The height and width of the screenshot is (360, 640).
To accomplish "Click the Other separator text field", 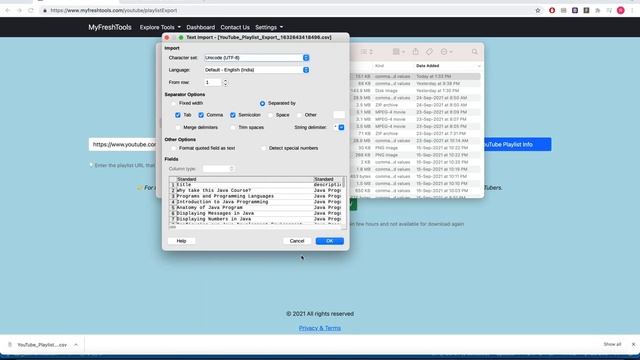I will [339, 115].
